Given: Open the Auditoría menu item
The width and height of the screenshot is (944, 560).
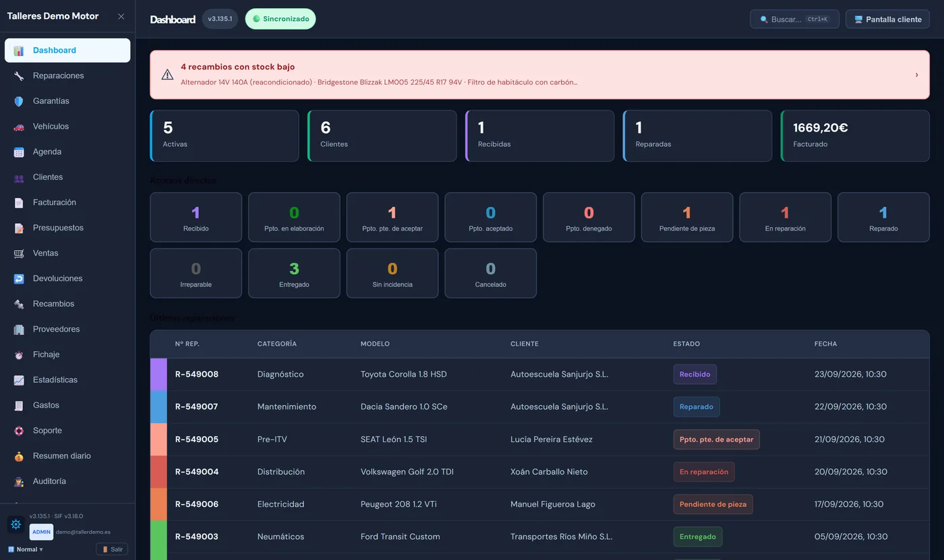Looking at the screenshot, I should point(67,481).
